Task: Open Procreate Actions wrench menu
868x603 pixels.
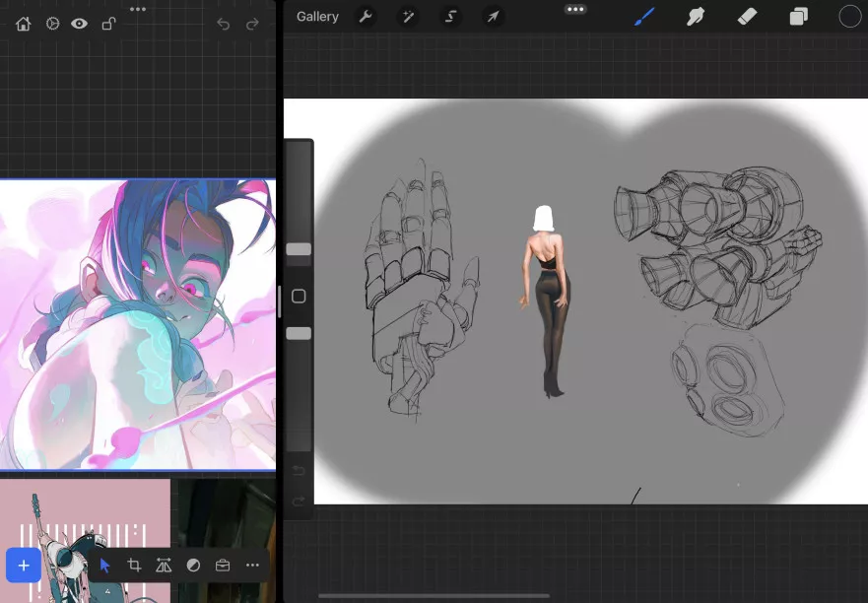Action: [x=366, y=17]
